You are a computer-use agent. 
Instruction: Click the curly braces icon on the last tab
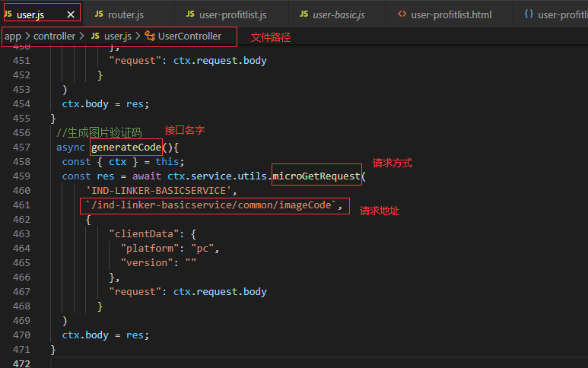coord(529,14)
